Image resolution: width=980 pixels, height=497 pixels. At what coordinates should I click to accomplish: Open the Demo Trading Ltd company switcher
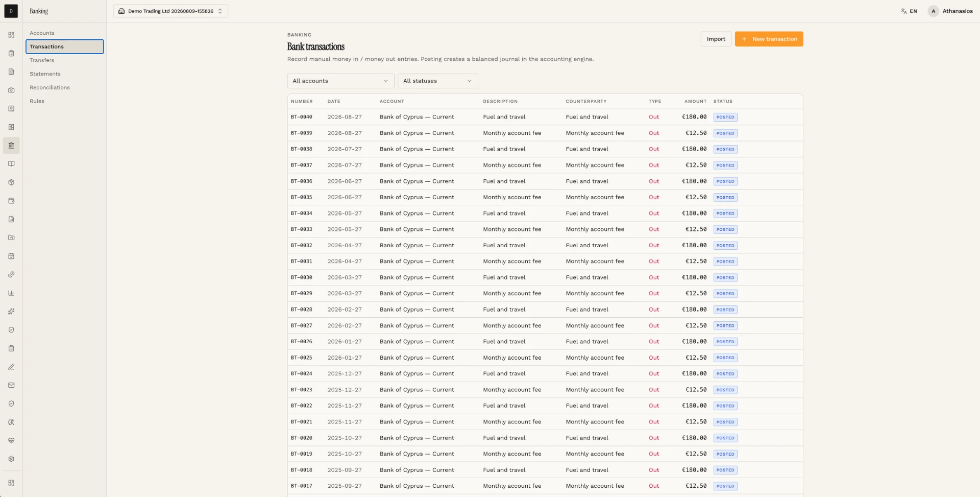point(170,11)
